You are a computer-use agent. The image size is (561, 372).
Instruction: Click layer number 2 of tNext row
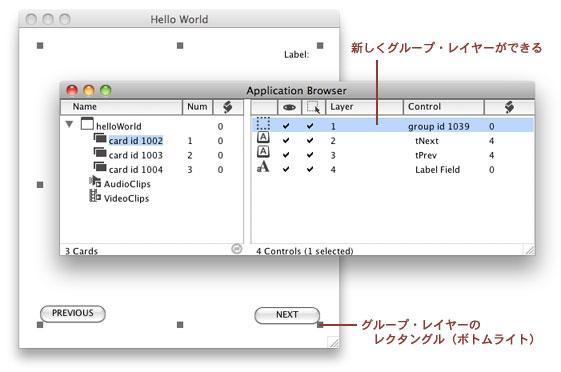pyautogui.click(x=333, y=141)
